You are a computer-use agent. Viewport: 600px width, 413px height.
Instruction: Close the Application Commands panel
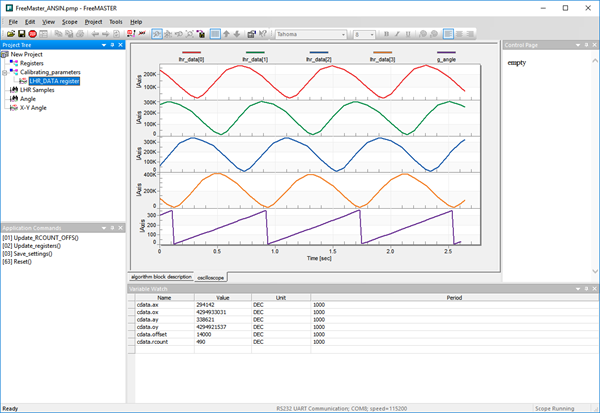121,228
